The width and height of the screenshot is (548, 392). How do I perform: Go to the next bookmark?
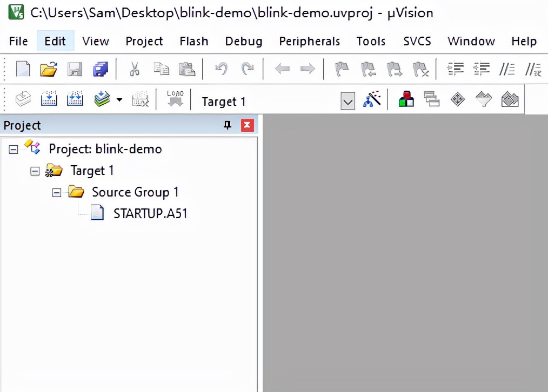point(394,69)
